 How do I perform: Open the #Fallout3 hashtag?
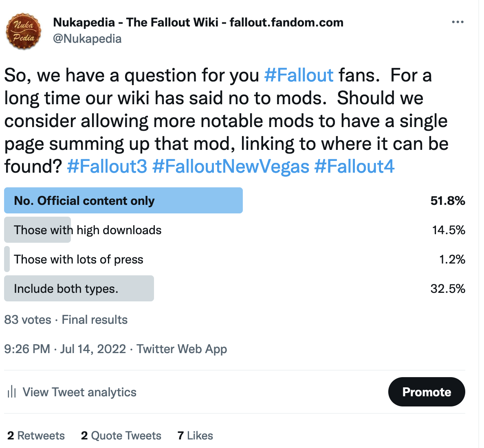tap(107, 167)
